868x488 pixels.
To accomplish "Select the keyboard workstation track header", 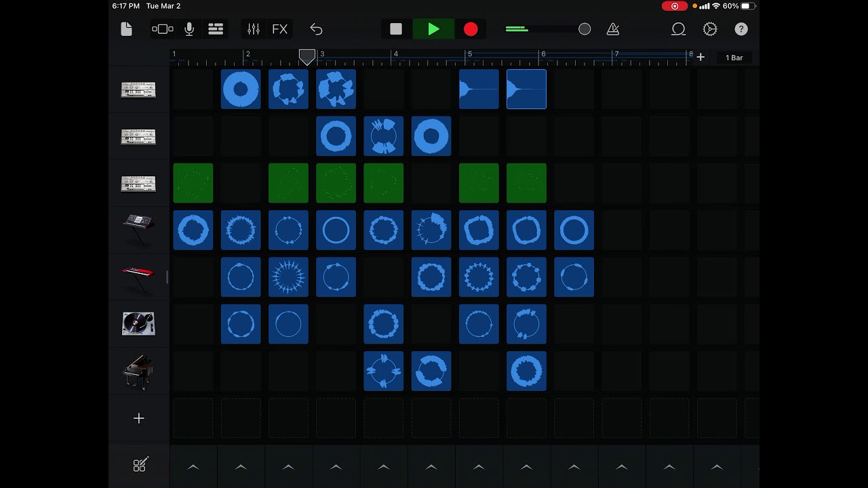I will [x=138, y=230].
